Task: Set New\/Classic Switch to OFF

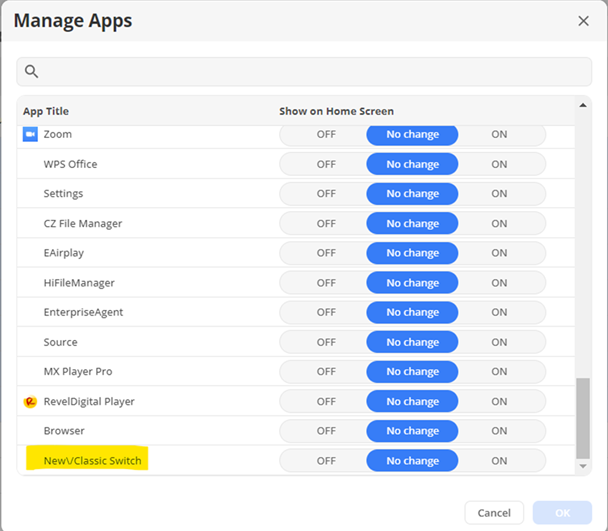Action: coord(326,461)
